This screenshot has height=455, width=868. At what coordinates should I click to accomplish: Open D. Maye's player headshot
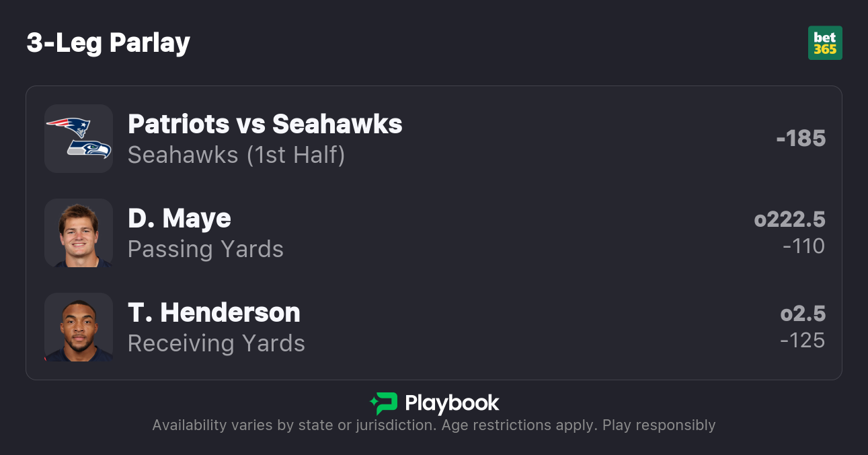click(79, 233)
